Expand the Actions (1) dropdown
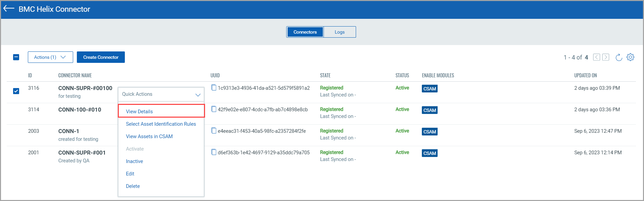644x201 pixels. 50,57
